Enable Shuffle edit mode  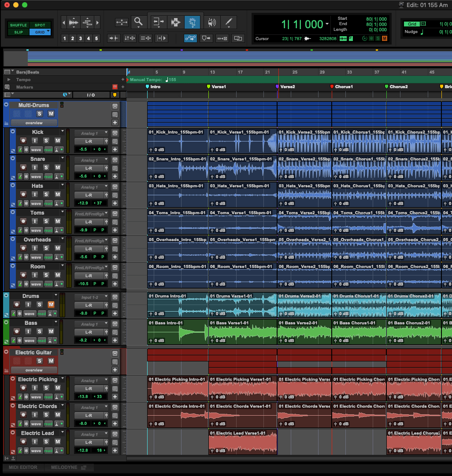pos(18,25)
